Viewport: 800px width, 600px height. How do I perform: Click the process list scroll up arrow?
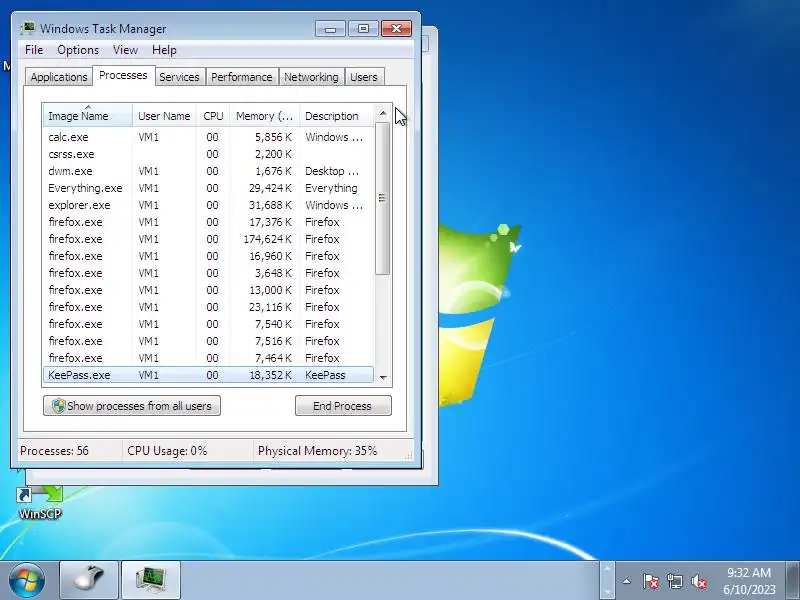click(383, 113)
